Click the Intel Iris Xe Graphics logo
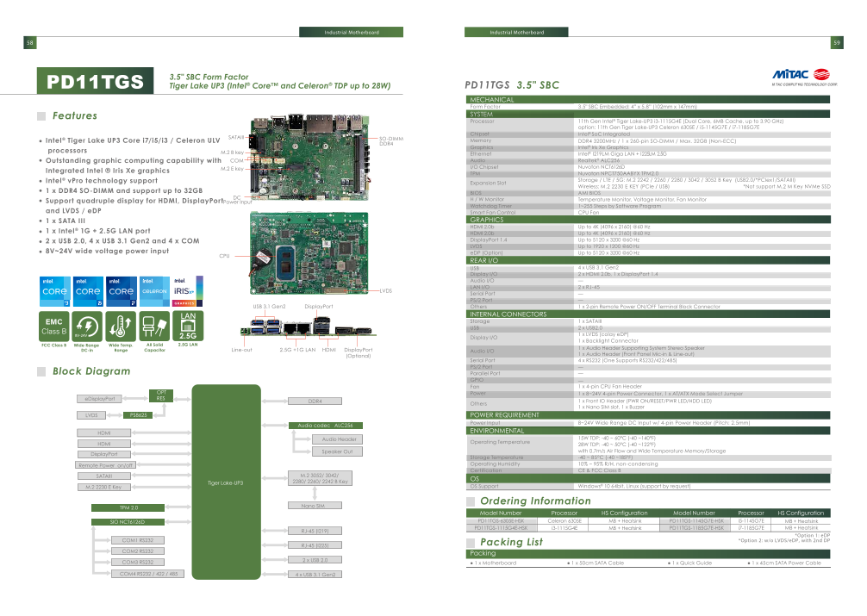This screenshot has height=616, width=867. (187, 292)
